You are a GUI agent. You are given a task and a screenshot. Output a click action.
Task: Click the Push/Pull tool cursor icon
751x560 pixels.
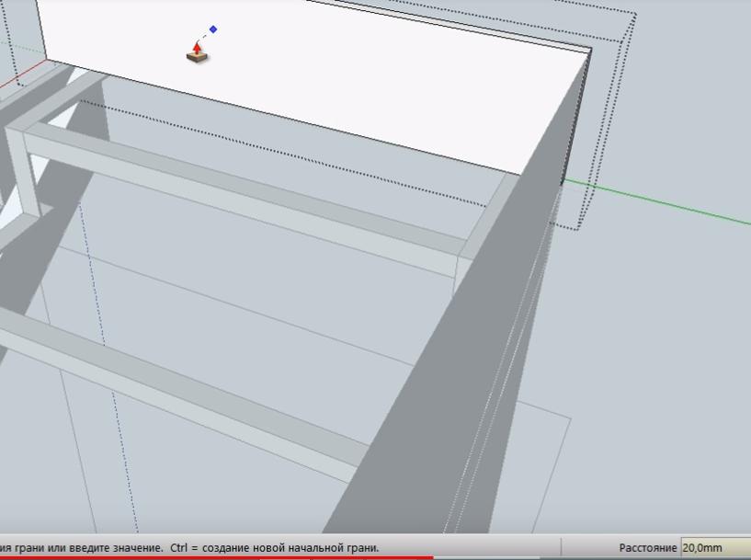click(197, 53)
